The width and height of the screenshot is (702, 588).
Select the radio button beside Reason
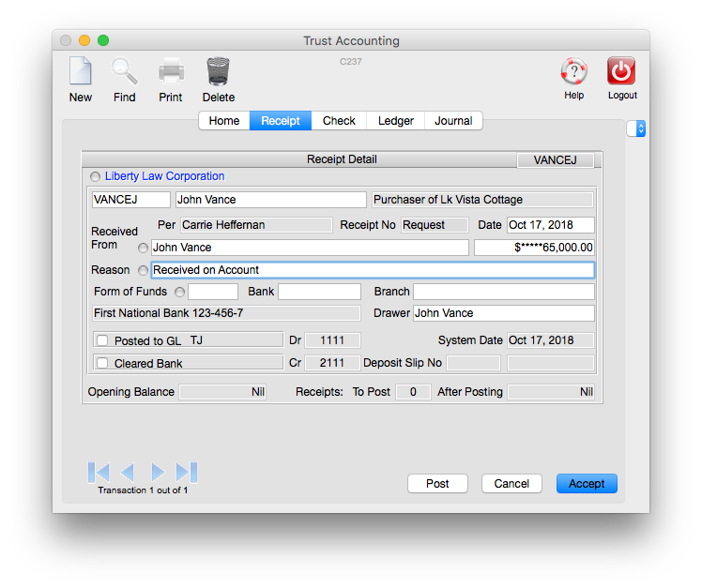coord(143,270)
